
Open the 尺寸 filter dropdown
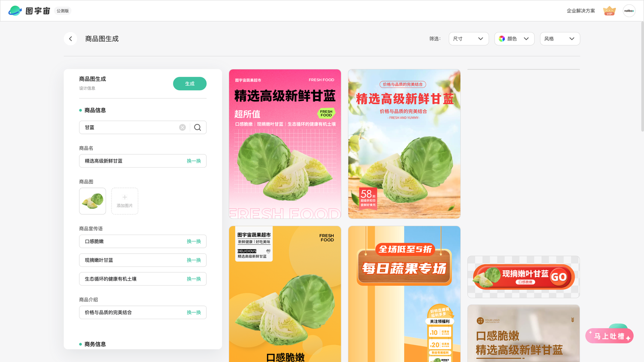[x=469, y=39]
